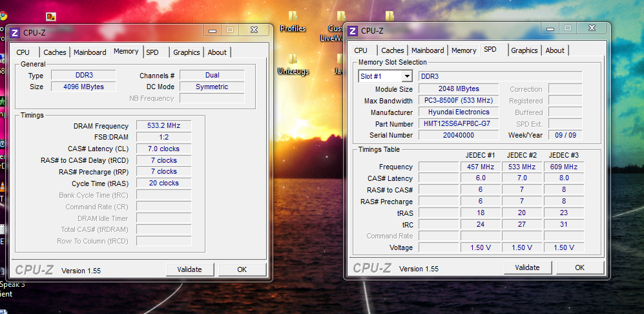Image resolution: width=644 pixels, height=314 pixels.
Task: Click the Type DDR3 field in General
Action: tap(84, 75)
